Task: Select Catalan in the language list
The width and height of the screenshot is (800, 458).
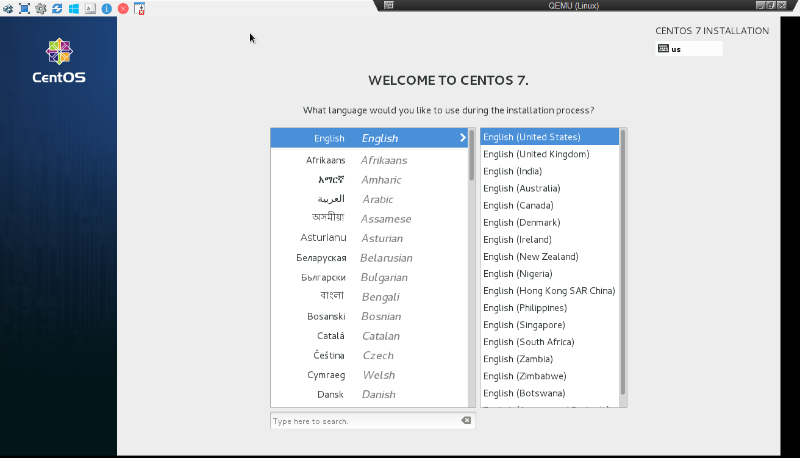Action: pos(369,336)
